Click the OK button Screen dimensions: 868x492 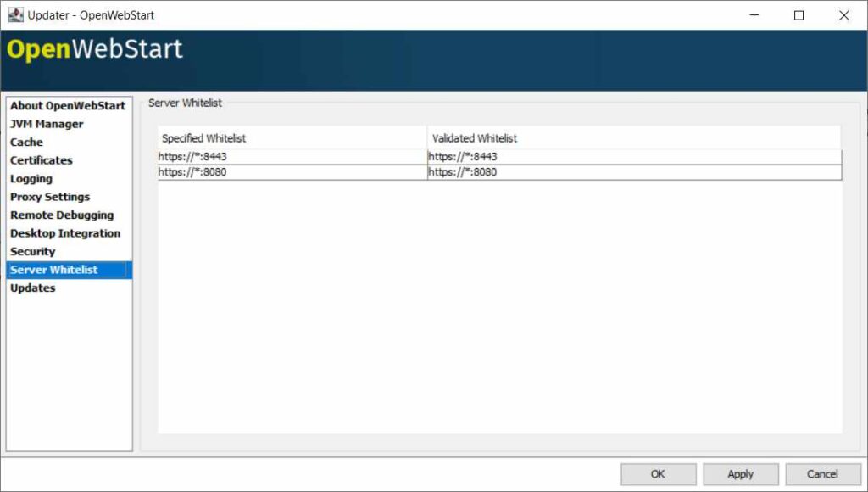pos(658,474)
